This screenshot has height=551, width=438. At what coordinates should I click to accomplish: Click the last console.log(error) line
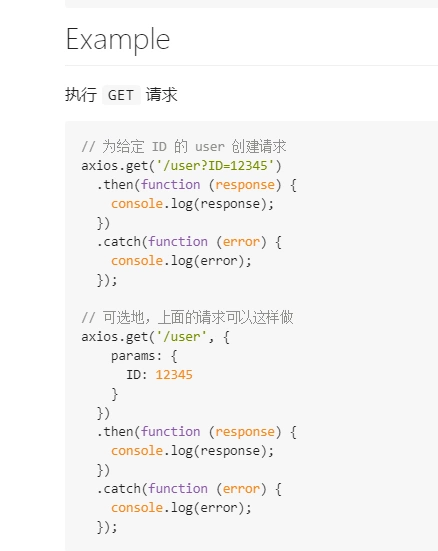coord(181,508)
